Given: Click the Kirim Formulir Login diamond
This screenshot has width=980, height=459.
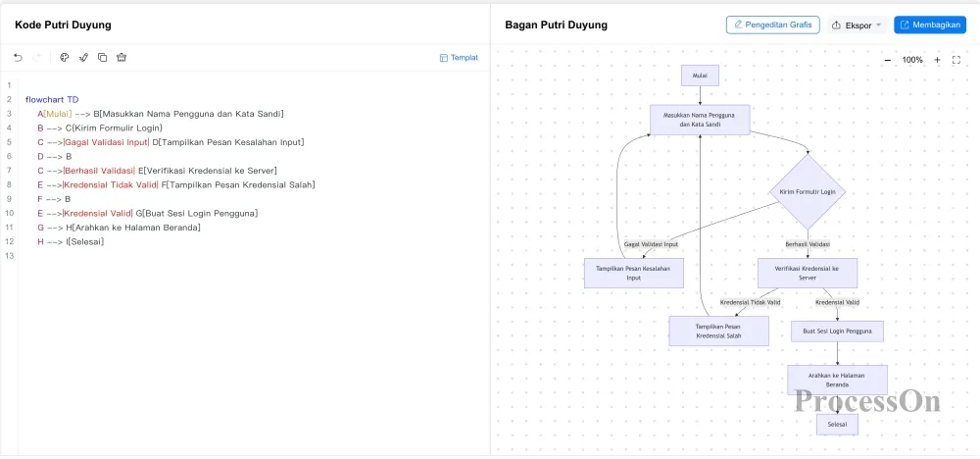Looking at the screenshot, I should click(x=808, y=191).
